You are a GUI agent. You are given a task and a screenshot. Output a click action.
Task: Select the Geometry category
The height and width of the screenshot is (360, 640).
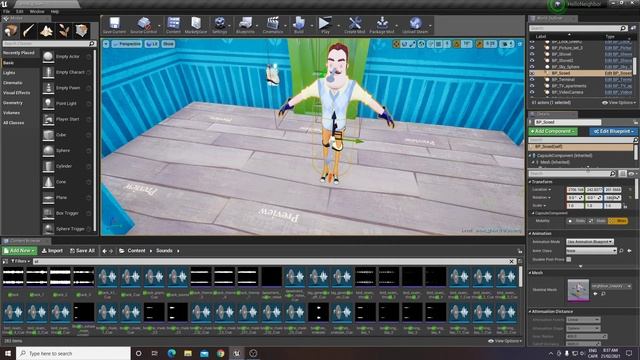(13, 103)
